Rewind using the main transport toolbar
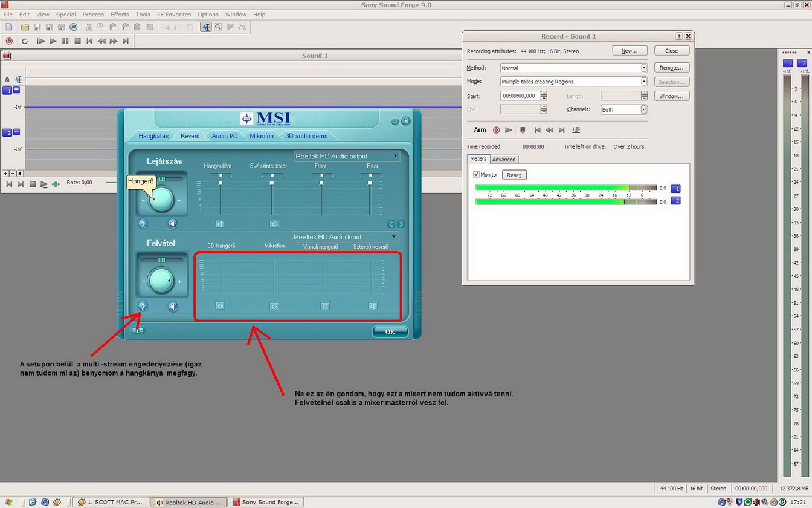 pyautogui.click(x=101, y=41)
